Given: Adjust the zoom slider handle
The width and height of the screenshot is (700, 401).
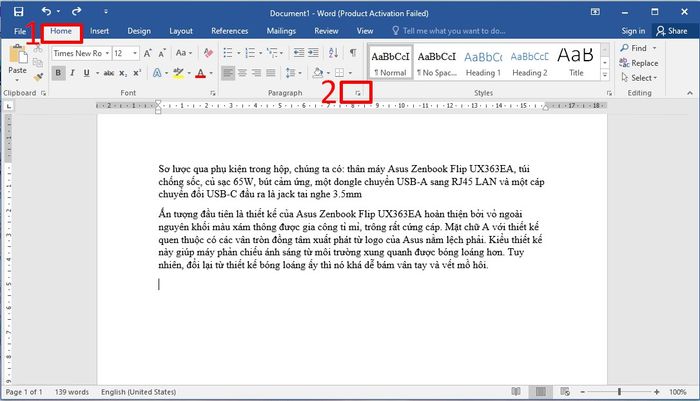Looking at the screenshot, I should 619,392.
